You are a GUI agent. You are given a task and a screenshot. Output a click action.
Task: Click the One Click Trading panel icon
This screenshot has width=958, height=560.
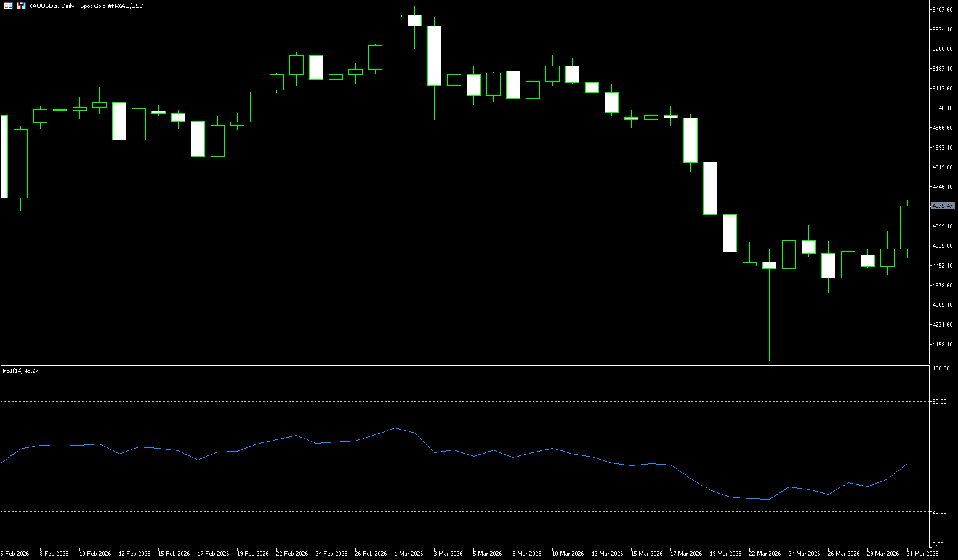click(21, 6)
